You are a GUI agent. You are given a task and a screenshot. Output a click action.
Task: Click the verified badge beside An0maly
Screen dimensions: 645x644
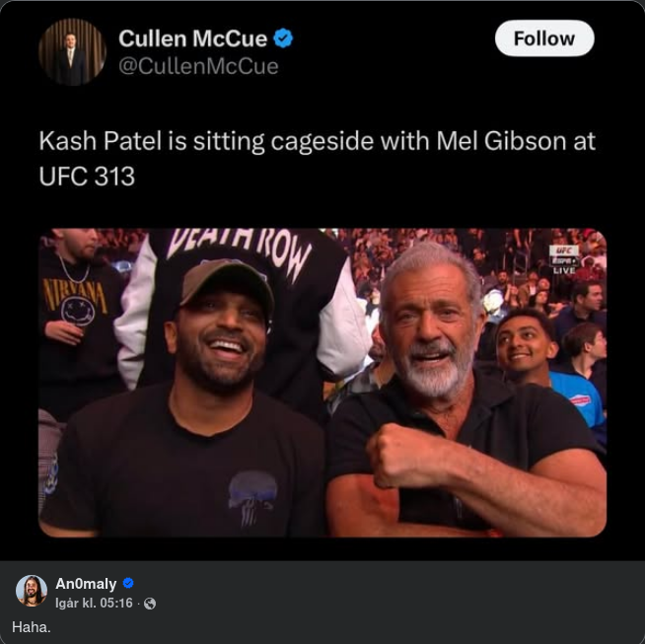(128, 584)
